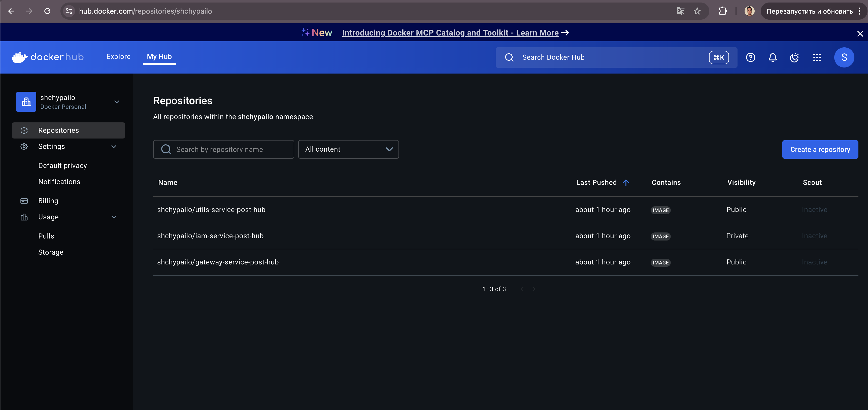Click Create a repository button
The height and width of the screenshot is (410, 868).
pos(820,149)
